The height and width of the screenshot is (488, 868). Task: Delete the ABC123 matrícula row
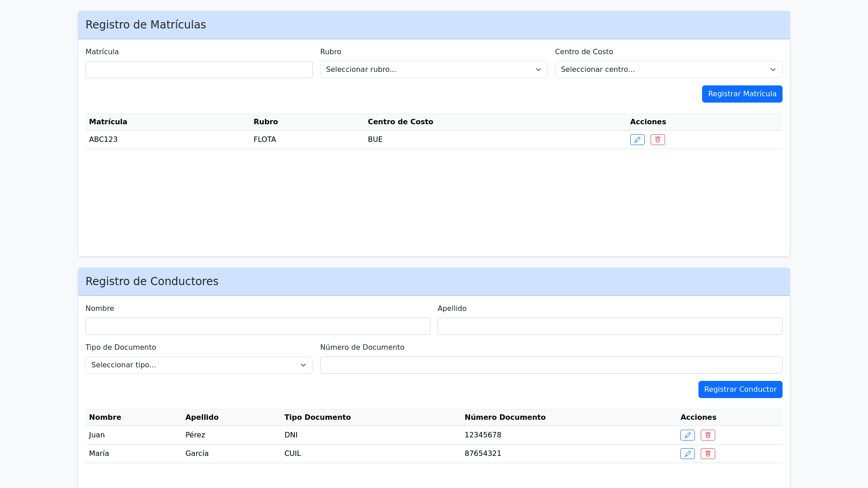tap(657, 140)
